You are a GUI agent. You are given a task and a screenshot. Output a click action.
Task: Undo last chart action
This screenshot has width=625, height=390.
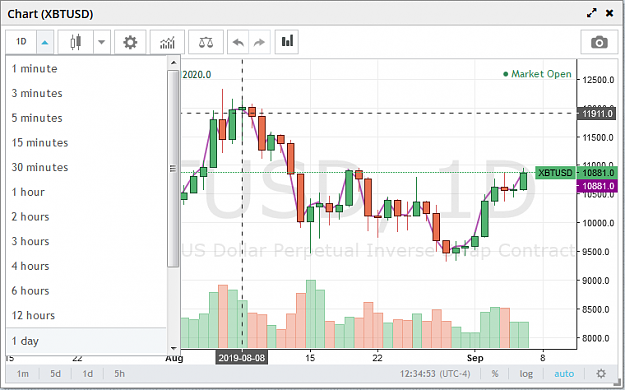tap(238, 42)
